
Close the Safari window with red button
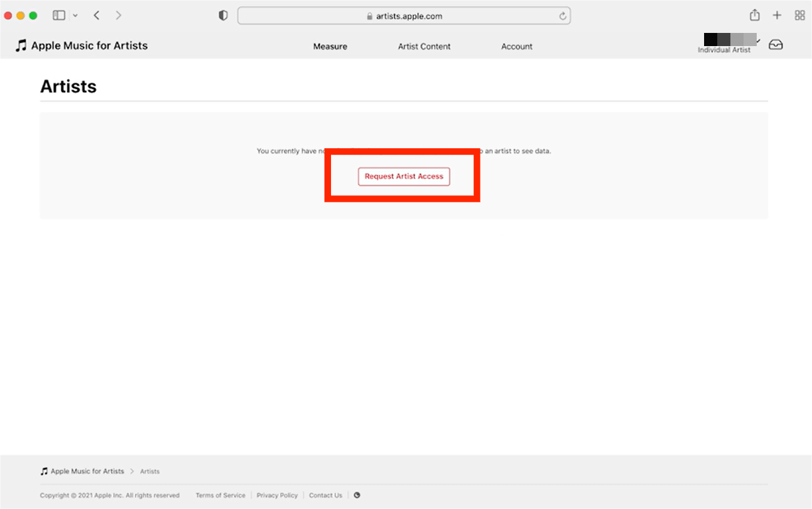9,15
